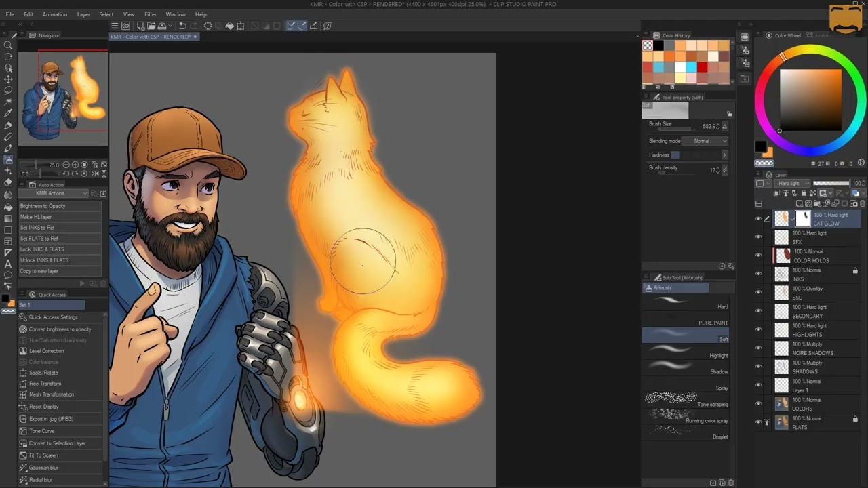Viewport: 868px width, 488px height.
Task: Click Gaussian blur in Quick Access
Action: point(61,468)
